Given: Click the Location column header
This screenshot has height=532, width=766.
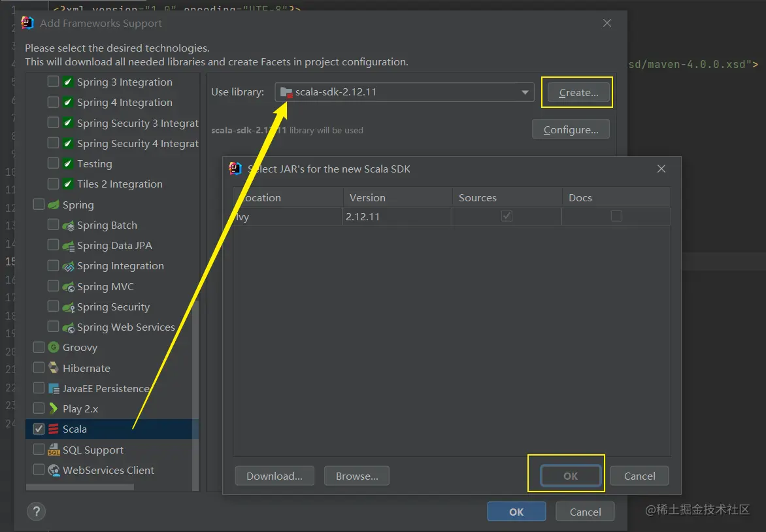Looking at the screenshot, I should click(x=288, y=197).
